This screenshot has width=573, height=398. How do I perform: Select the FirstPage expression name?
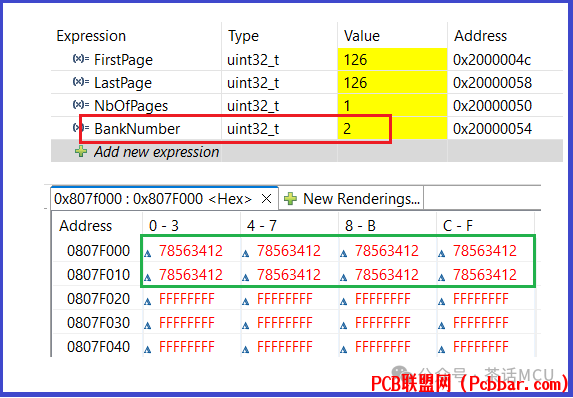(x=124, y=60)
